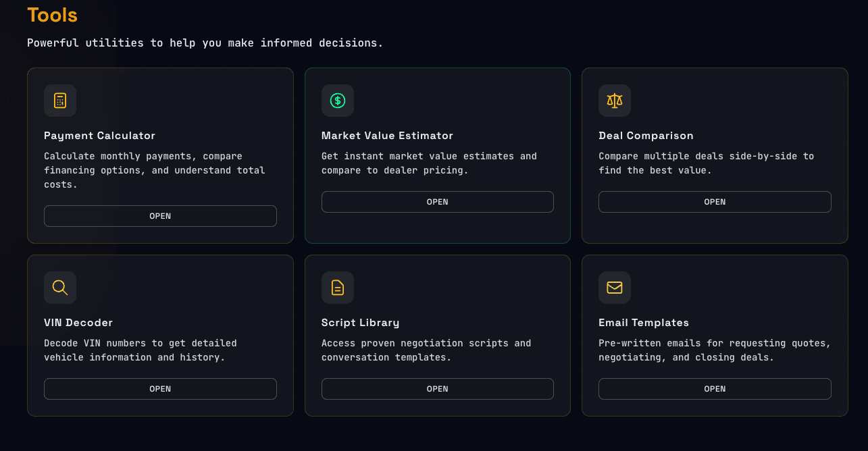Select the envelope icon above Email Templates heading

[x=614, y=287]
